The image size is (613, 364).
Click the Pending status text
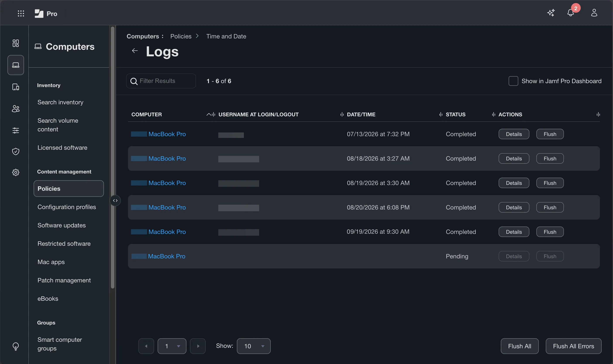(x=457, y=256)
